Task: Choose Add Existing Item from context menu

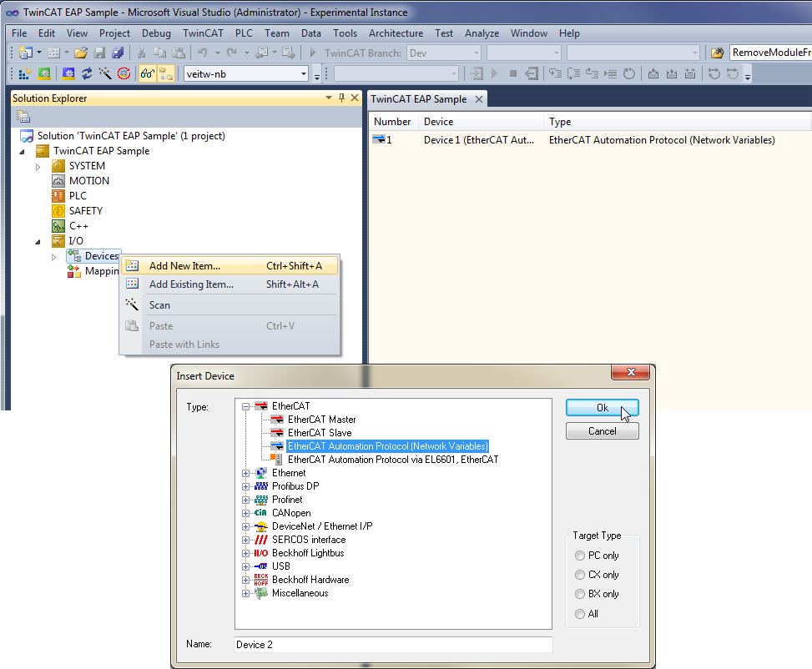Action: (x=229, y=284)
